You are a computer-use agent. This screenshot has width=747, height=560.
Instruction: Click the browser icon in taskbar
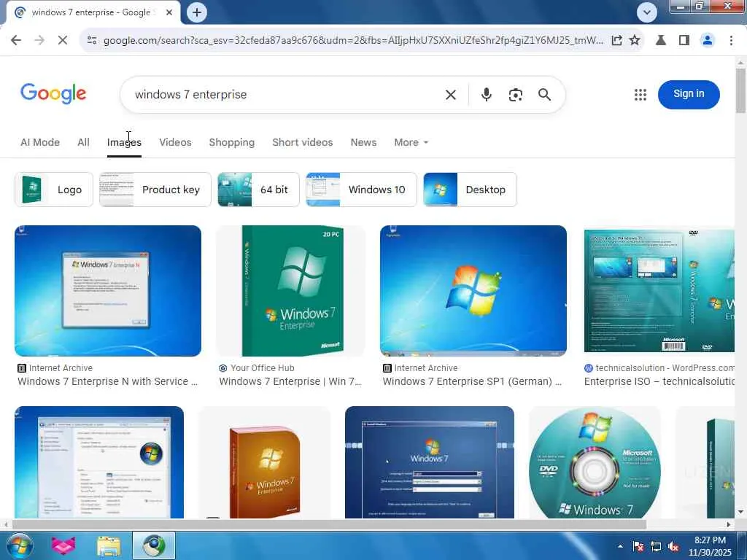click(153, 545)
